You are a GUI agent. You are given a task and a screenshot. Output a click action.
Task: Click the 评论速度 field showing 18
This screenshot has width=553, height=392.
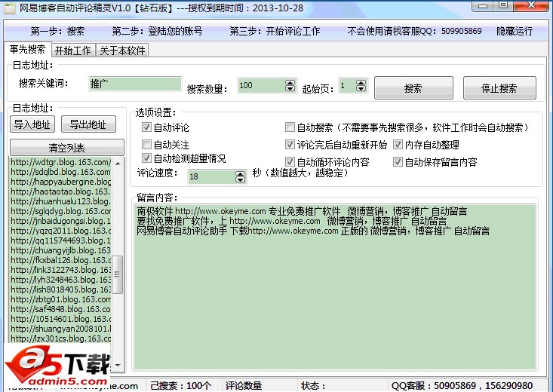(211, 176)
